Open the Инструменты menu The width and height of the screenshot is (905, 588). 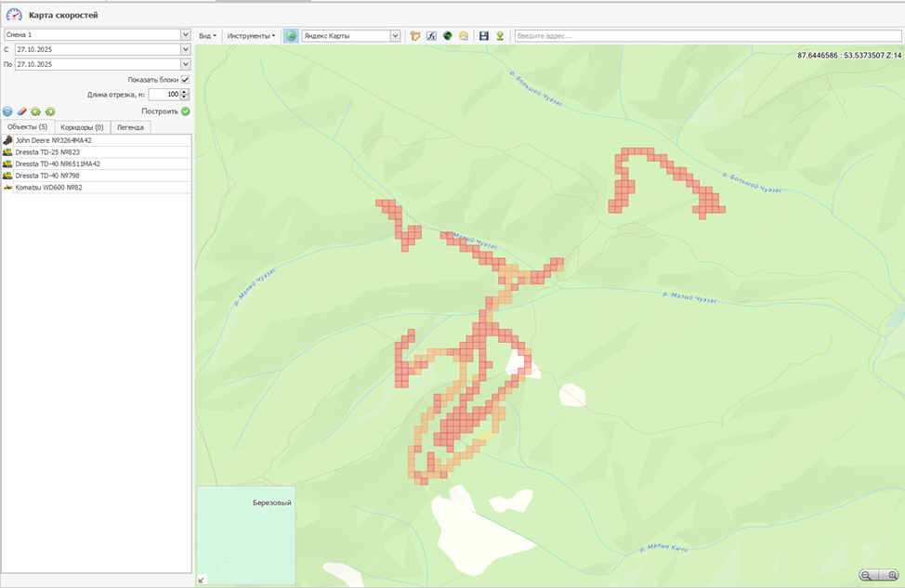(x=252, y=35)
